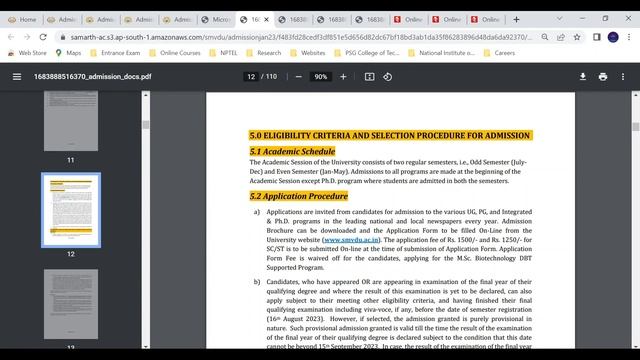Image resolution: width=640 pixels, height=360 pixels.
Task: Click the browser forward arrow
Action: click(x=27, y=37)
